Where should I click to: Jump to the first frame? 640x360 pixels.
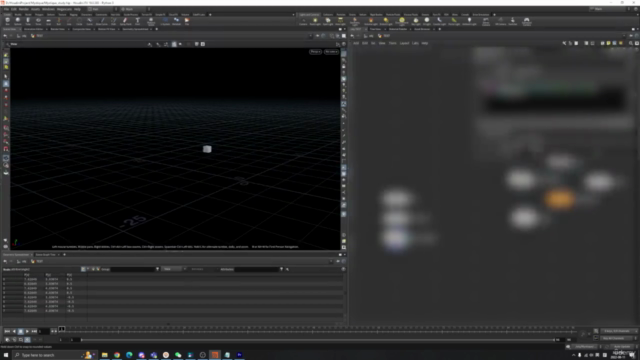click(7, 331)
